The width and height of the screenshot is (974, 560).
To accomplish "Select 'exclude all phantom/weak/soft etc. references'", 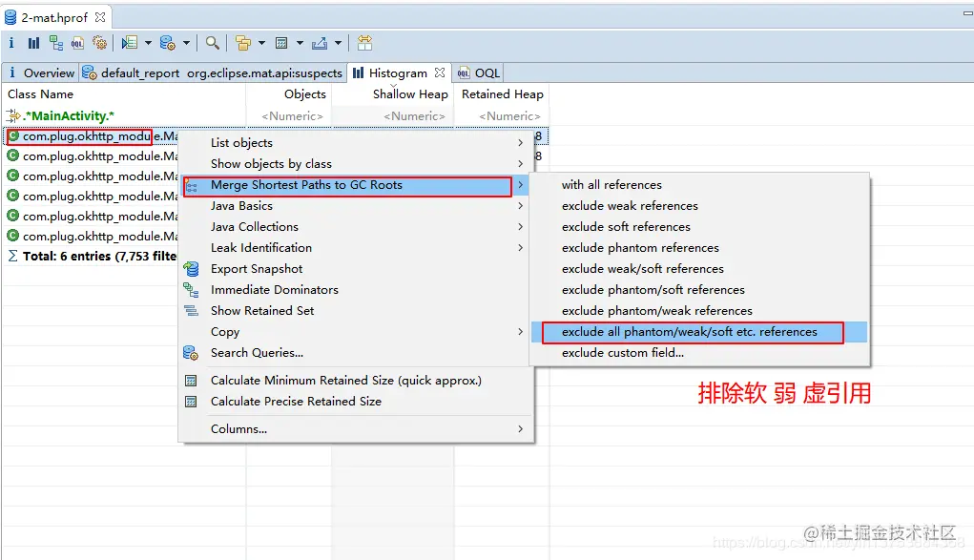I will pos(699,332).
